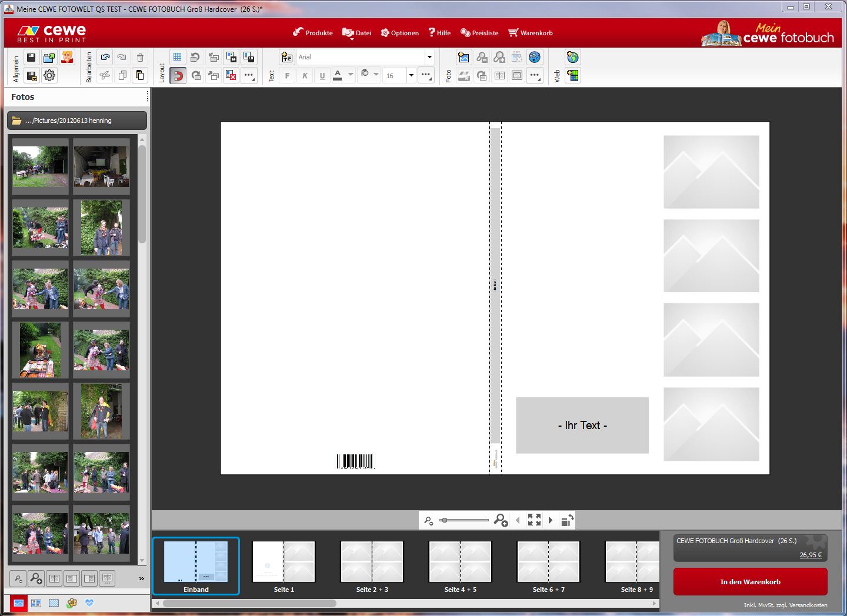The width and height of the screenshot is (847, 616).
Task: Open the Produkte menu
Action: click(x=313, y=33)
